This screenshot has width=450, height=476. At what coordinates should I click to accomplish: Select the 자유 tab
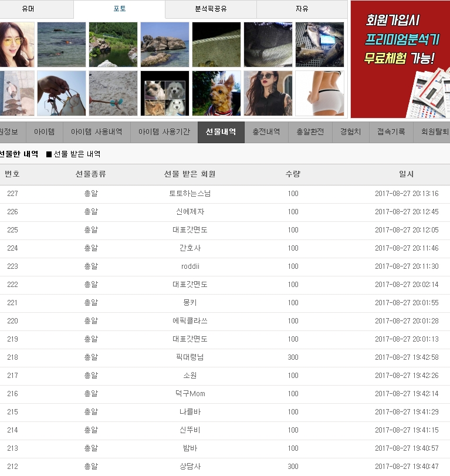(x=302, y=9)
